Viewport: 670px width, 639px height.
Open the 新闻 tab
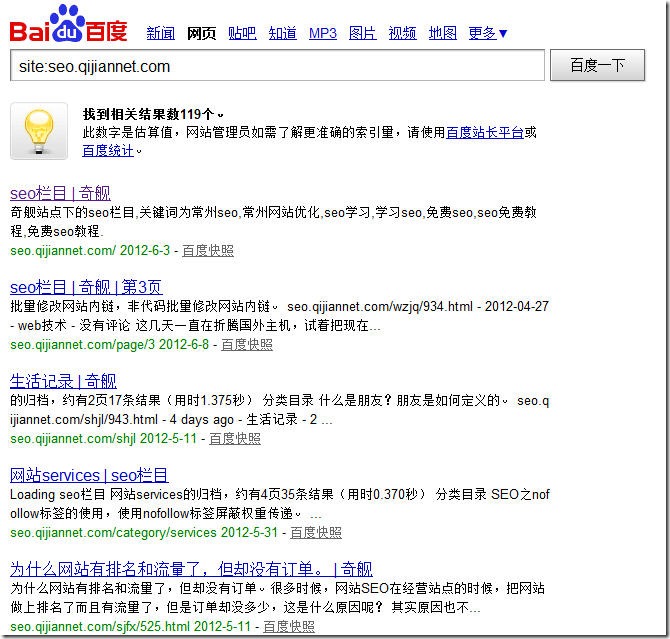(161, 33)
